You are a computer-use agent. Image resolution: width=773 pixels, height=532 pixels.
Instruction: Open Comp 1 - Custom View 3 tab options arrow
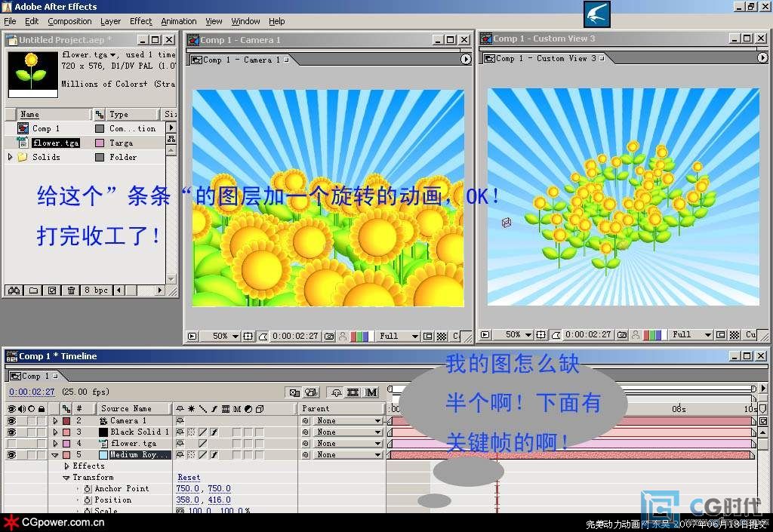coord(762,58)
